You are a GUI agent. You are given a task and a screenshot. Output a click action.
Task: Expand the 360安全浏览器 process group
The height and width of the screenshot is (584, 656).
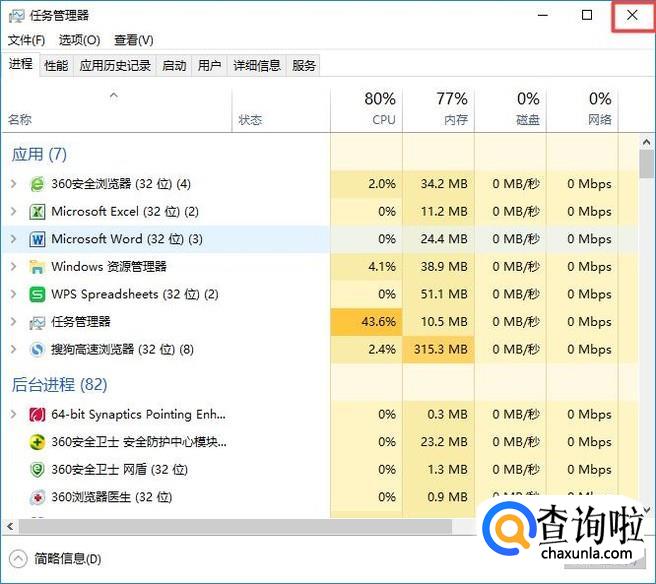click(x=13, y=184)
